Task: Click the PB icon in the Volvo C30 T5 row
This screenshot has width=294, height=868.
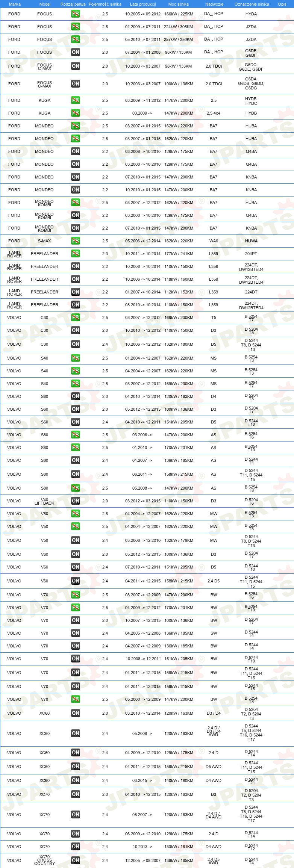Action: [76, 318]
